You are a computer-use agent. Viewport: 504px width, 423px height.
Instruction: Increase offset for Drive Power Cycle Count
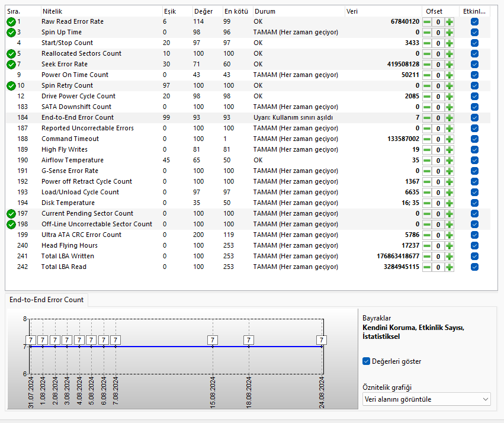point(450,97)
